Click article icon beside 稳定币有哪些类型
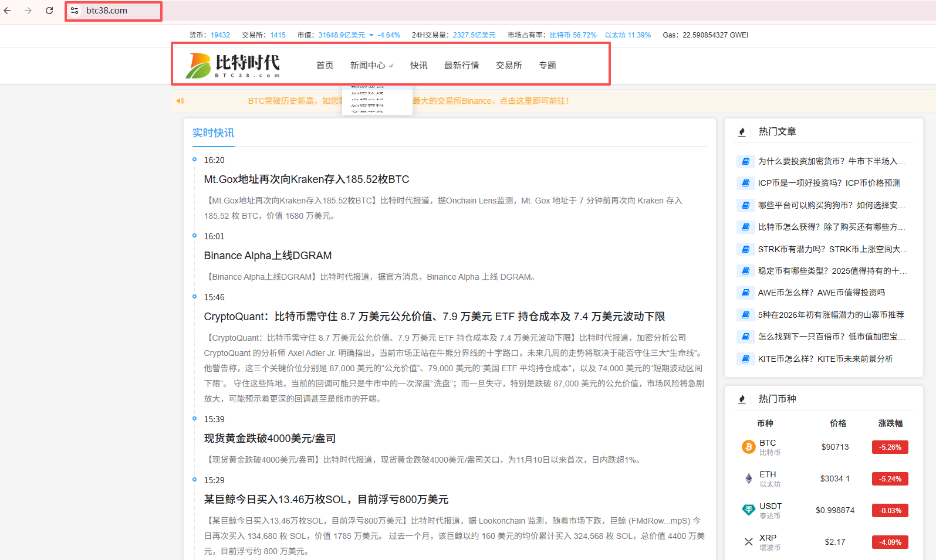This screenshot has height=560, width=936. (x=745, y=271)
